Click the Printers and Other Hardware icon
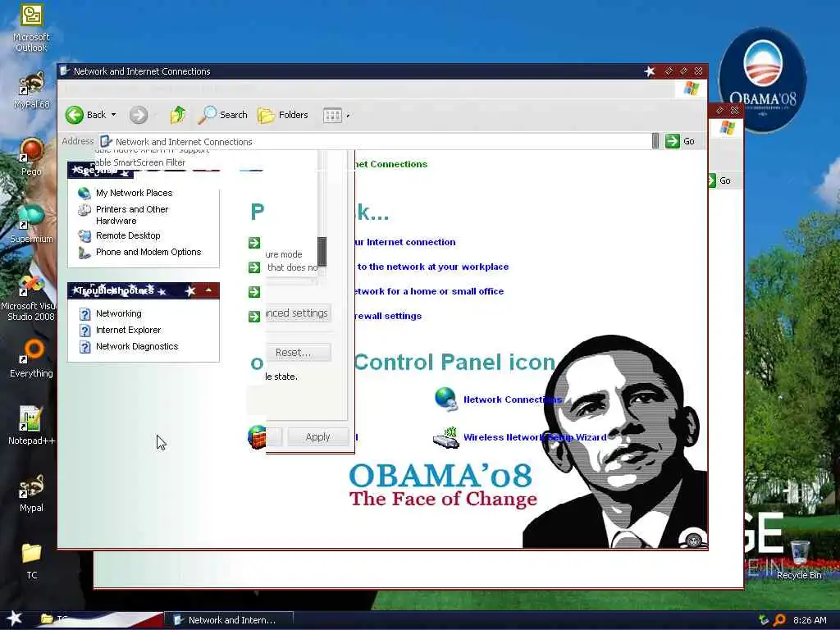This screenshot has height=630, width=840. [84, 209]
